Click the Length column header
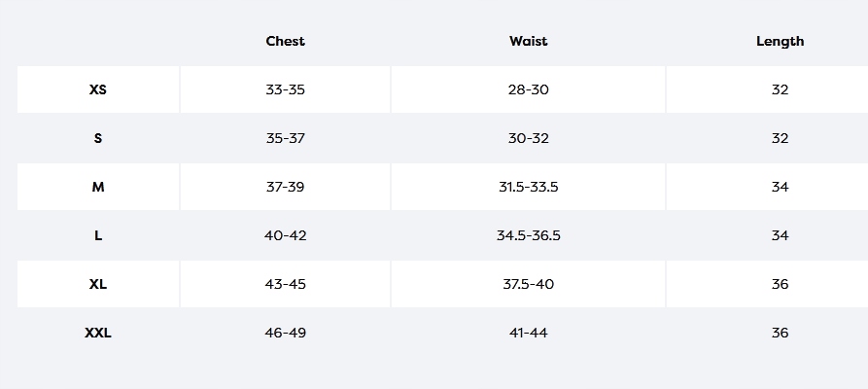The image size is (868, 389). tap(780, 41)
